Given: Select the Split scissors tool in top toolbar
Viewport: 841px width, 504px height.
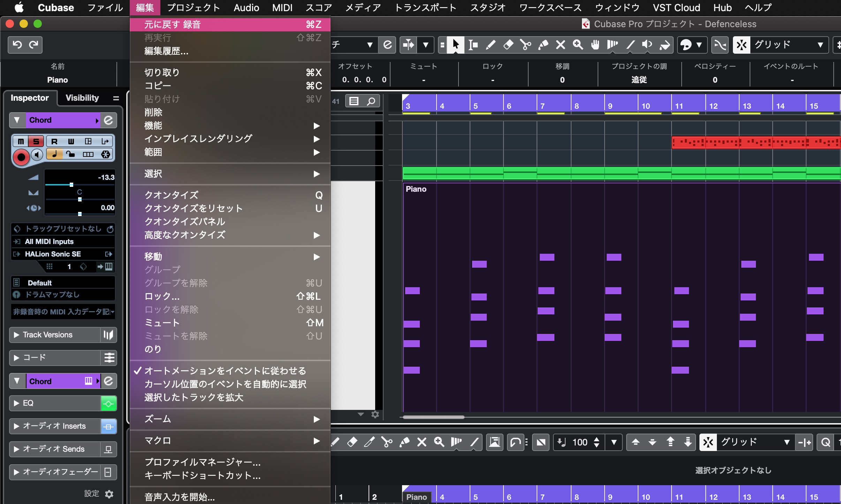Looking at the screenshot, I should (x=525, y=45).
